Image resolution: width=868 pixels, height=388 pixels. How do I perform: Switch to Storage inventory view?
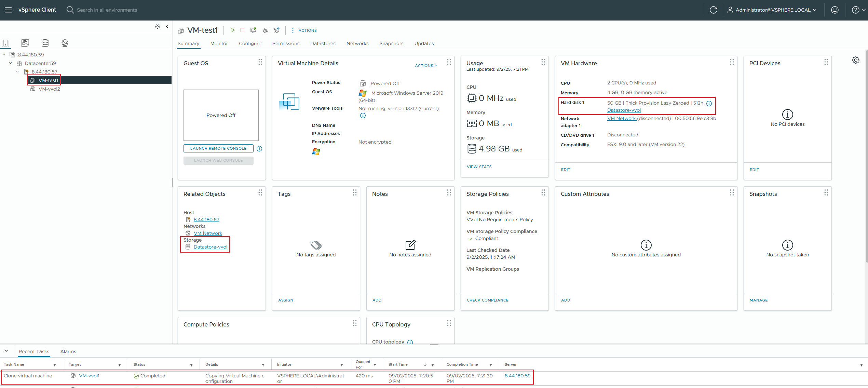point(45,43)
